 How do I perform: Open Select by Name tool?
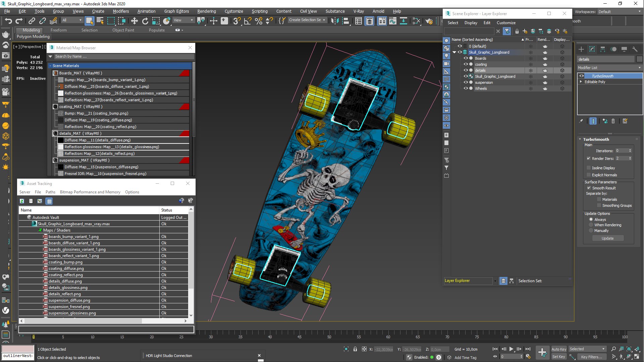100,21
